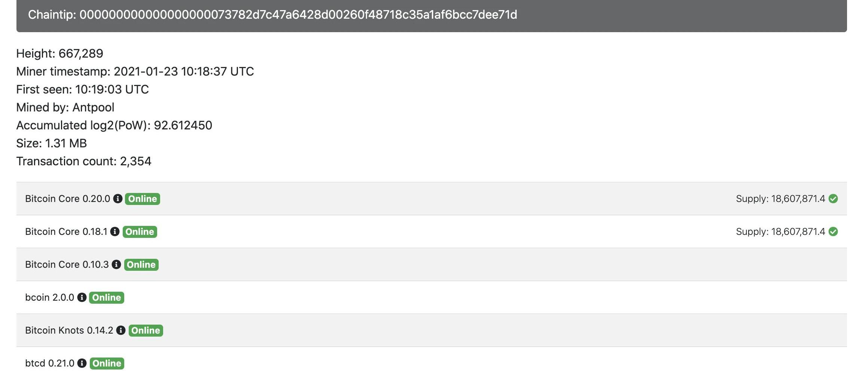Click the bcoin 2.0.0 Online badge
Screen dimensions: 868x371
(107, 297)
